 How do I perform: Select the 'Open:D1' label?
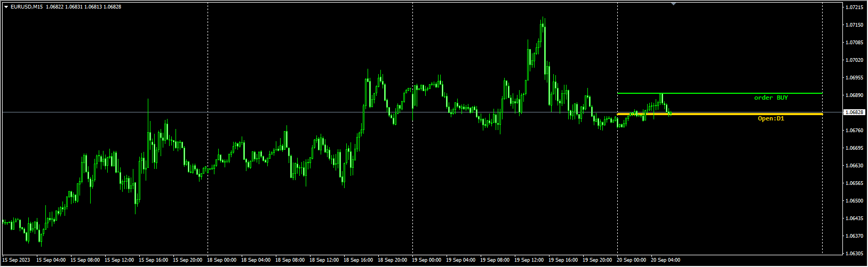click(771, 118)
